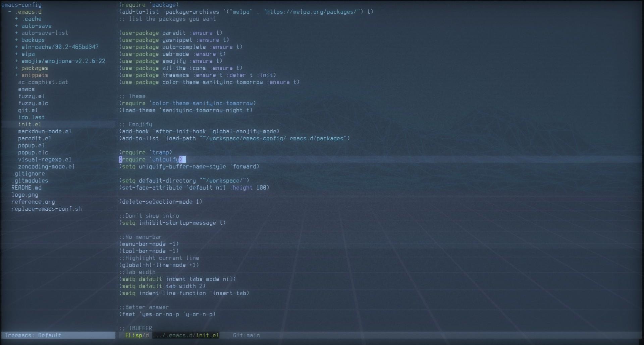Collapse the .emacs.d directory node
644x345 pixels.
pos(10,12)
